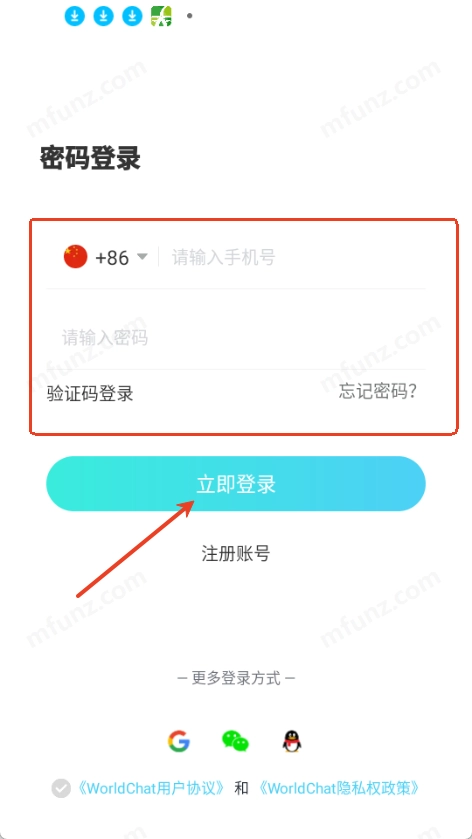Image resolution: width=472 pixels, height=839 pixels.
Task: Click the 立即登录 button
Action: [x=236, y=484]
